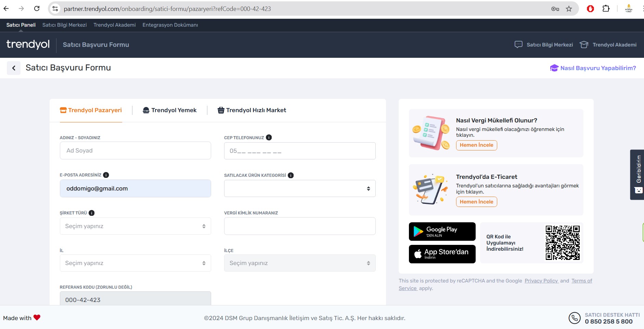Click info icon next to Şirket Türü
The image size is (644, 329).
[x=92, y=213]
